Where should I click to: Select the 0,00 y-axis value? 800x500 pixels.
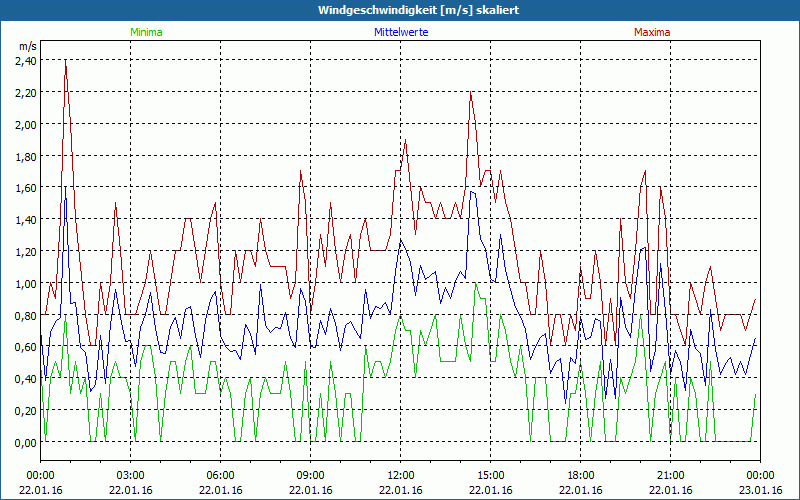(25, 442)
